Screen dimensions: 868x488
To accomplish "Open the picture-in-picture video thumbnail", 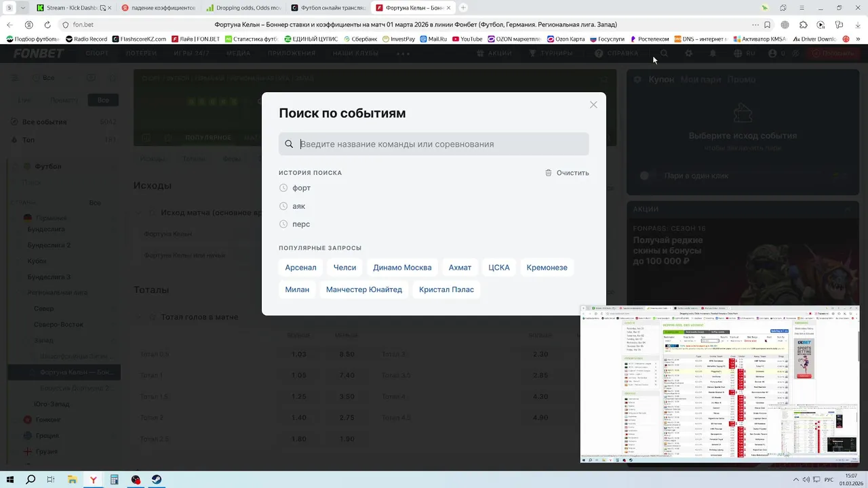I will click(719, 384).
